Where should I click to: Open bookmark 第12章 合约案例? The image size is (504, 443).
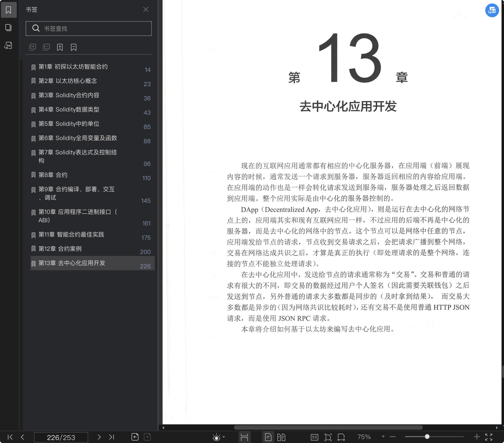point(92,249)
